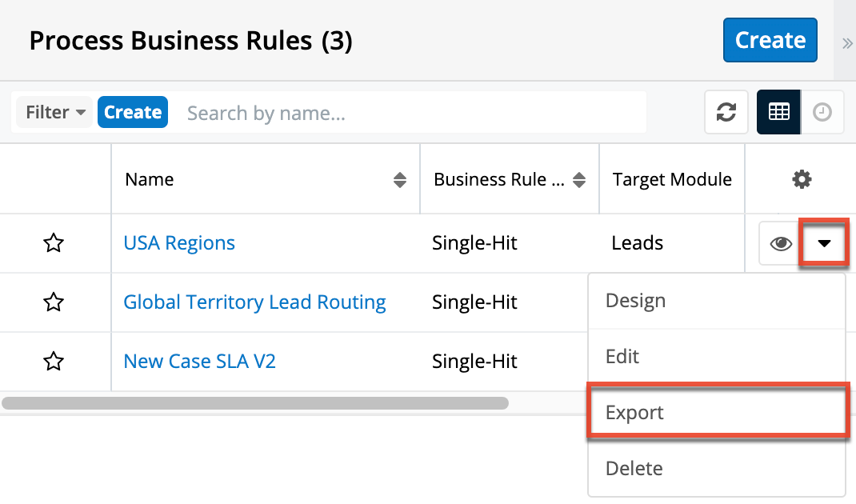This screenshot has width=856, height=504.
Task: Sort by Business Rule column arrows
Action: 581,181
